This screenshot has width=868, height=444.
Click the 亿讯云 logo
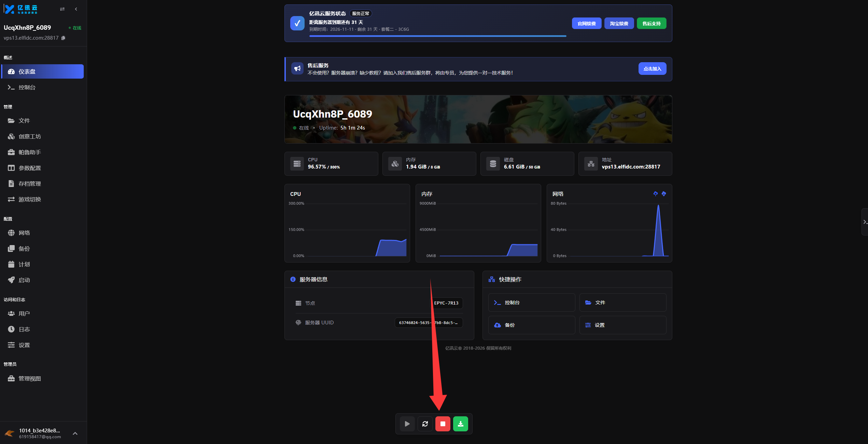pos(21,9)
